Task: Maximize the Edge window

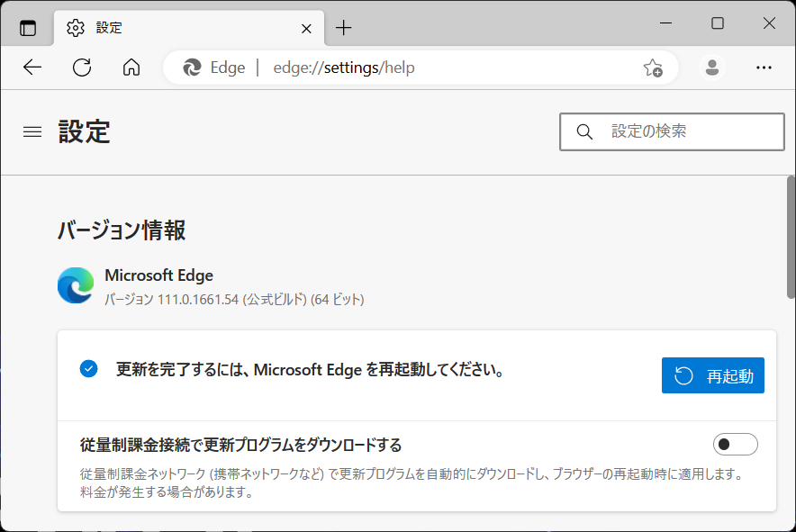Action: click(x=718, y=23)
